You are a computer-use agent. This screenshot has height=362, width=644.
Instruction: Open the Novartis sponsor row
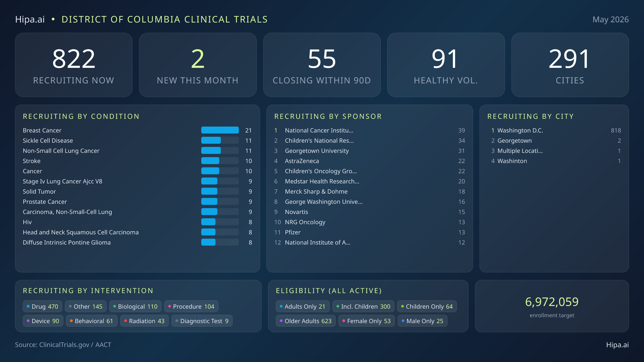pos(369,212)
